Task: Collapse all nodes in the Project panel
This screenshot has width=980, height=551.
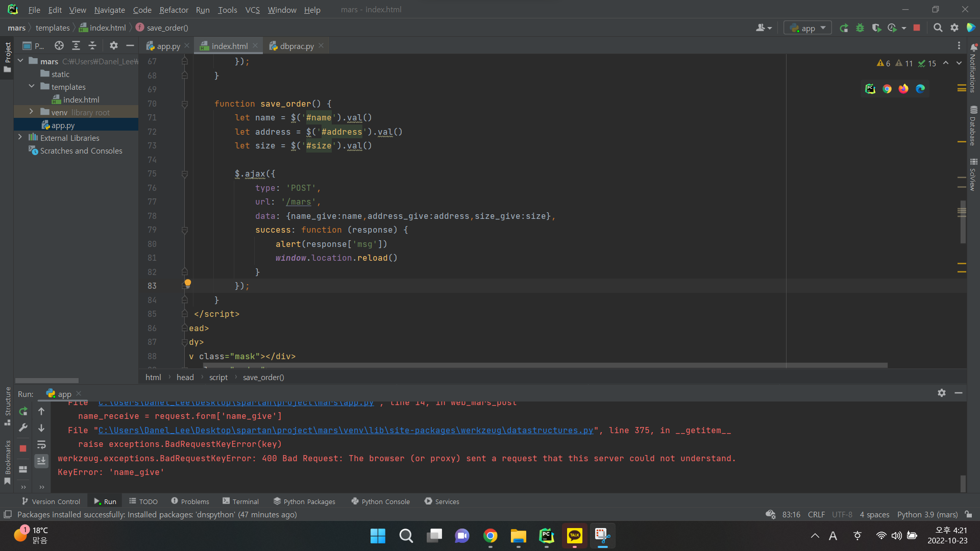Action: pos(92,46)
